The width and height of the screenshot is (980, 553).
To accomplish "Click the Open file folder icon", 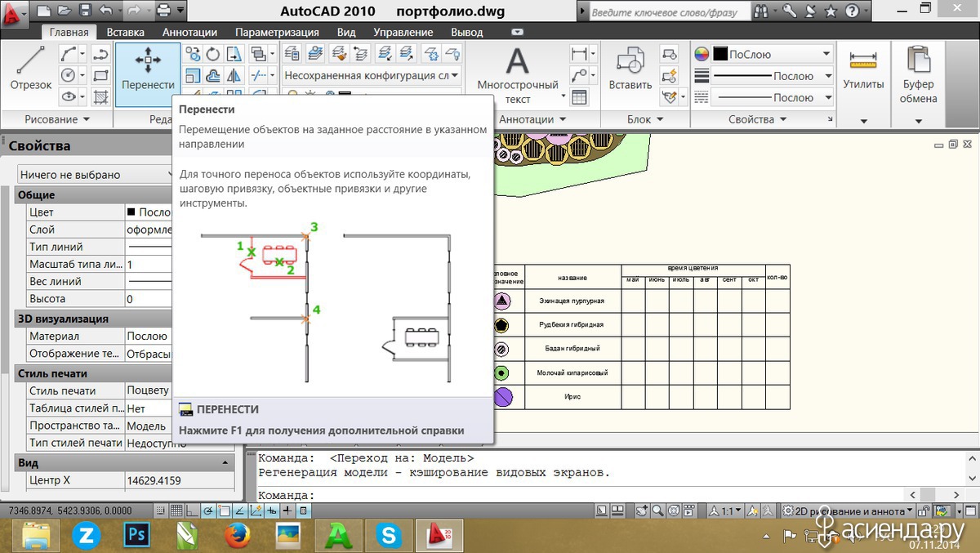I will coord(65,11).
